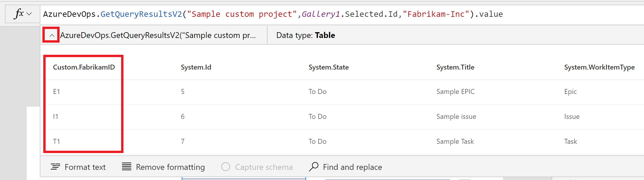
Task: Click Remove formatting button
Action: [x=163, y=167]
